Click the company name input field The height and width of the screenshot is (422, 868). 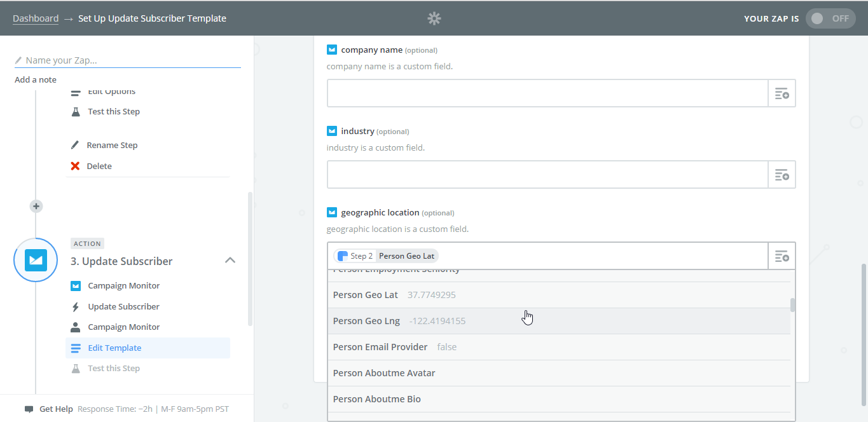coord(548,93)
